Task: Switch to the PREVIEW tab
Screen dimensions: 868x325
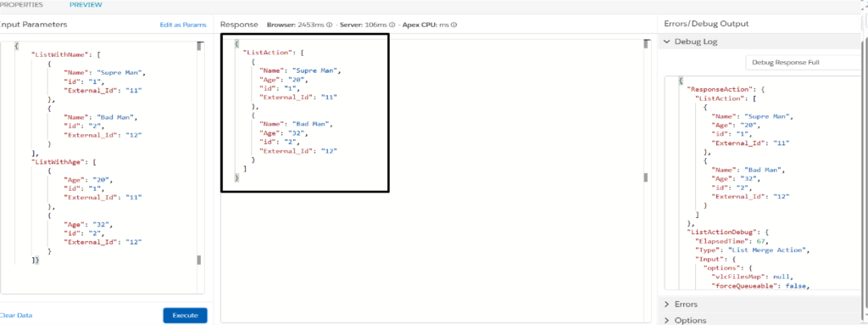Action: pyautogui.click(x=86, y=5)
